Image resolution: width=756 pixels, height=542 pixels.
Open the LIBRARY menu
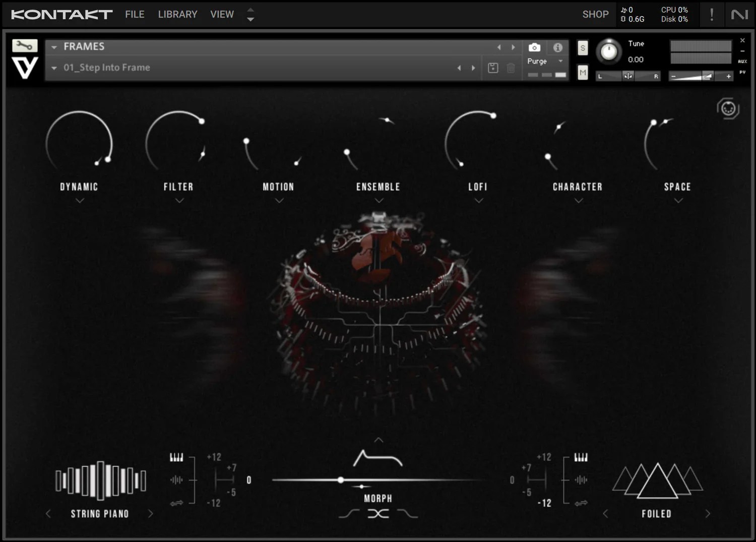(x=177, y=14)
